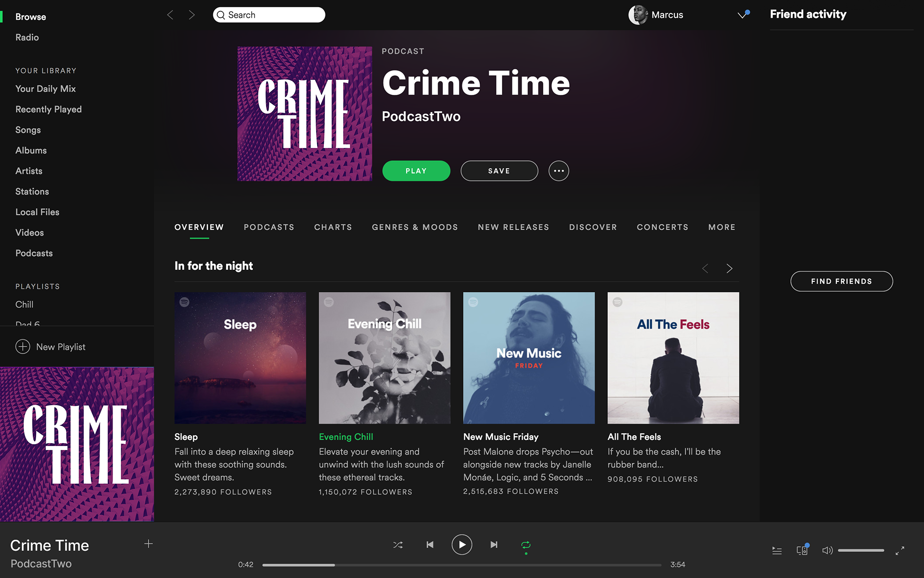Show next items in In for the night
This screenshot has width=924, height=578.
730,268
